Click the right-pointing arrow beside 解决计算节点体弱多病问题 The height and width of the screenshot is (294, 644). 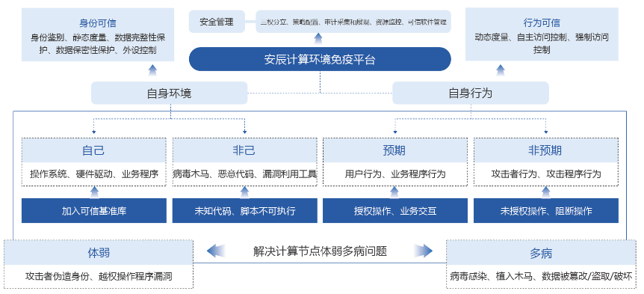[423, 251]
